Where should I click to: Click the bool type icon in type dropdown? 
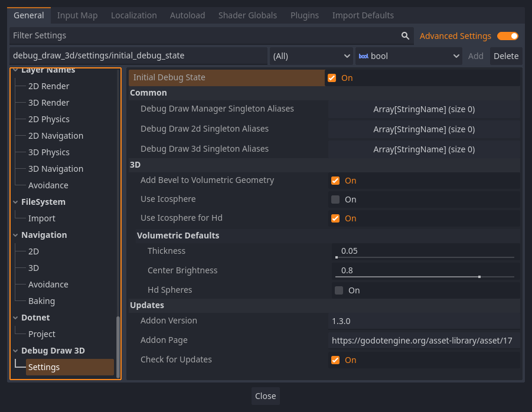[x=363, y=56]
